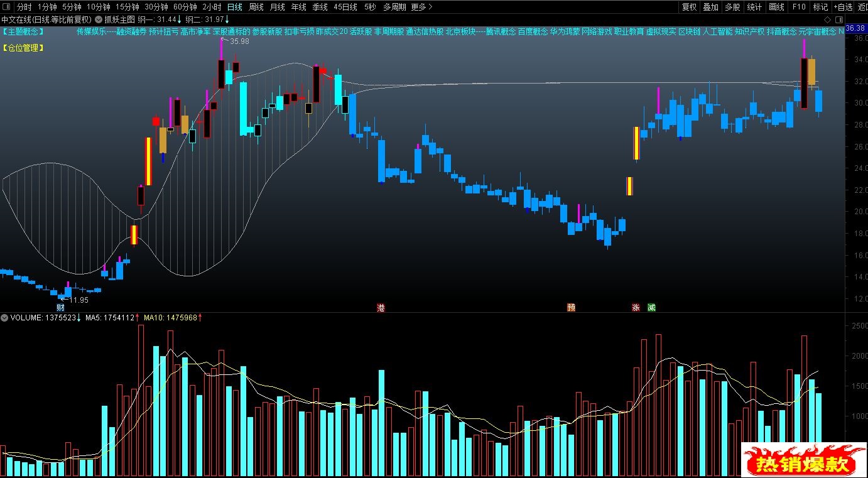The height and width of the screenshot is (478, 868).
Task: Click the 高市净率 concept tag
Action: (195, 31)
